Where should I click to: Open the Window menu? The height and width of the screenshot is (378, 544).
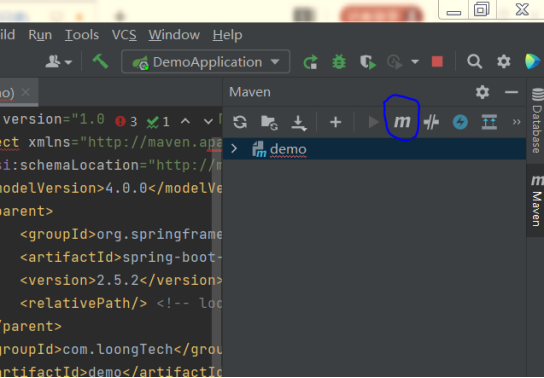[174, 35]
